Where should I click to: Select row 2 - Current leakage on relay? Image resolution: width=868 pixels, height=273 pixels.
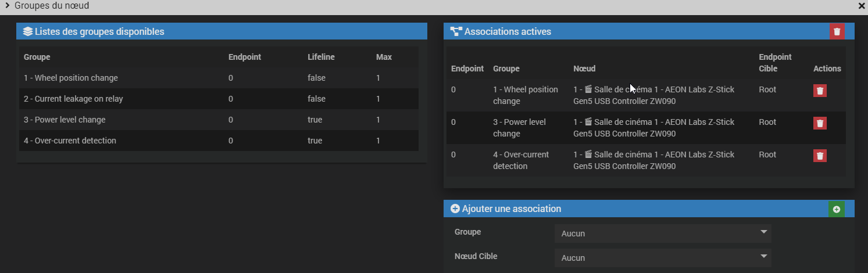point(73,99)
